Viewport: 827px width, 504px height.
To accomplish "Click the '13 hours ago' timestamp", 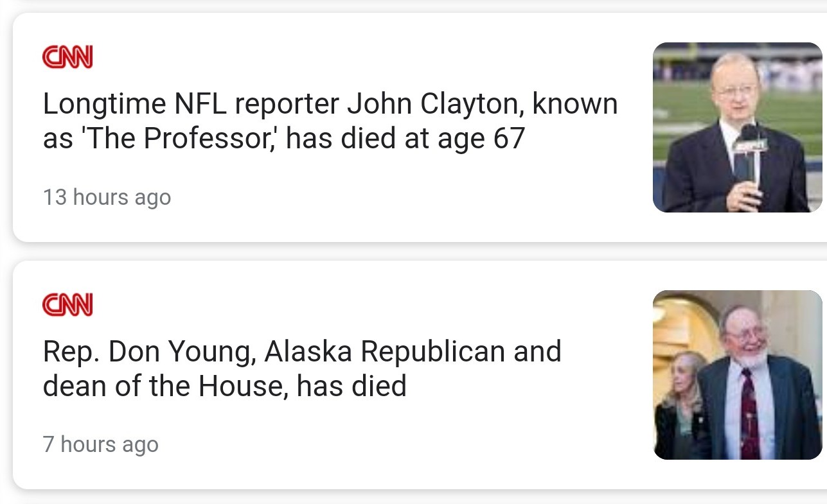I will [x=107, y=197].
